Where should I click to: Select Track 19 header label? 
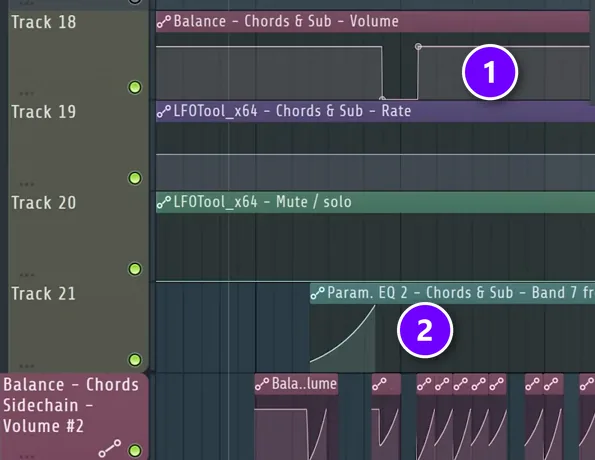(x=44, y=112)
